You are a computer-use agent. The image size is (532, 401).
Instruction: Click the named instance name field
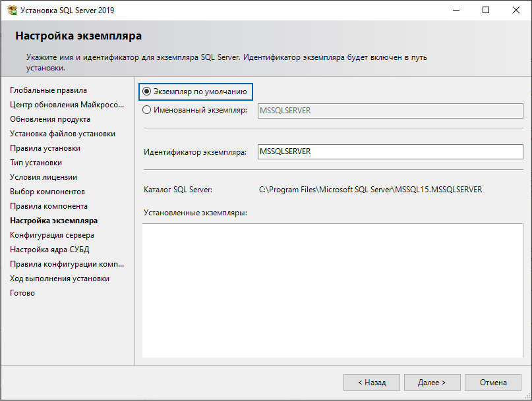pos(390,111)
